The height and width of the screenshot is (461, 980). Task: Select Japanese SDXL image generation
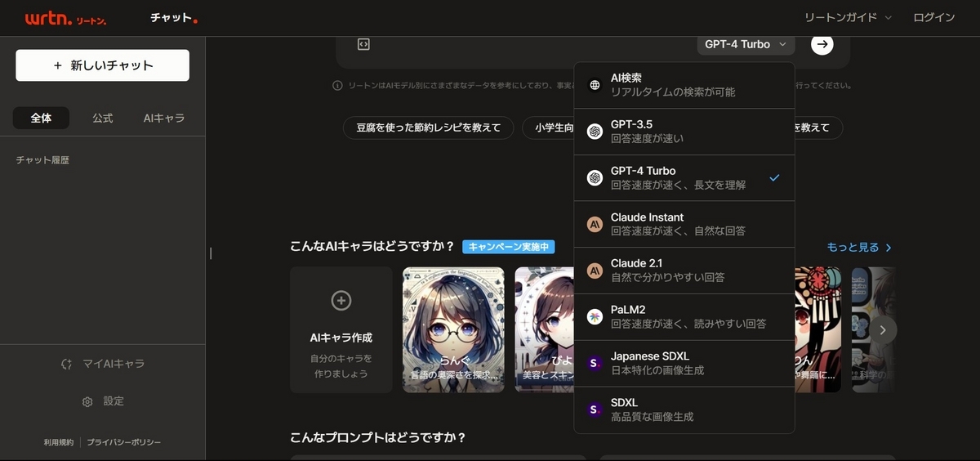tap(684, 363)
